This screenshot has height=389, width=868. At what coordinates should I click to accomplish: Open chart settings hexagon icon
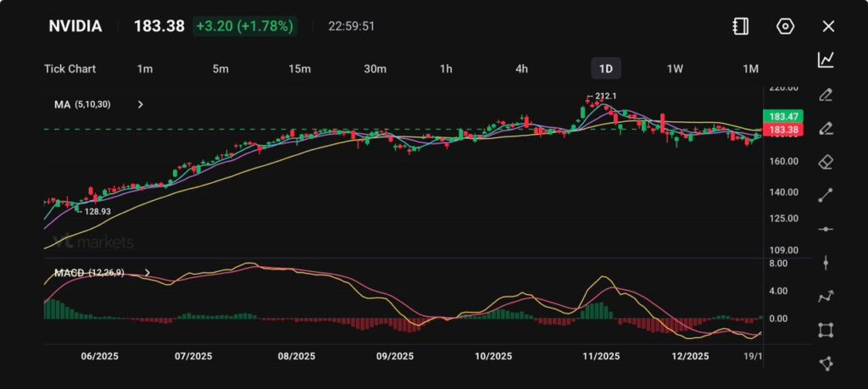(x=785, y=26)
